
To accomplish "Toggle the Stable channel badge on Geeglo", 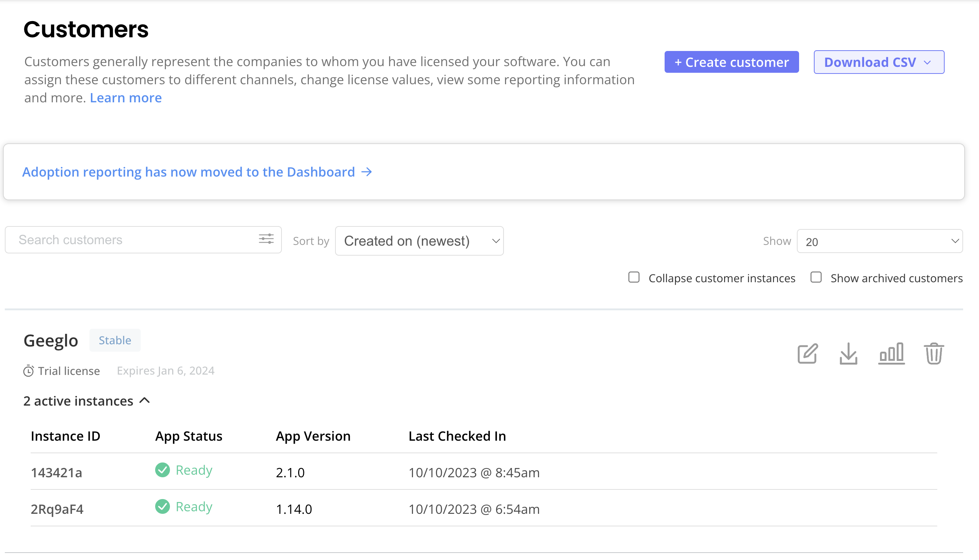I will coord(115,340).
